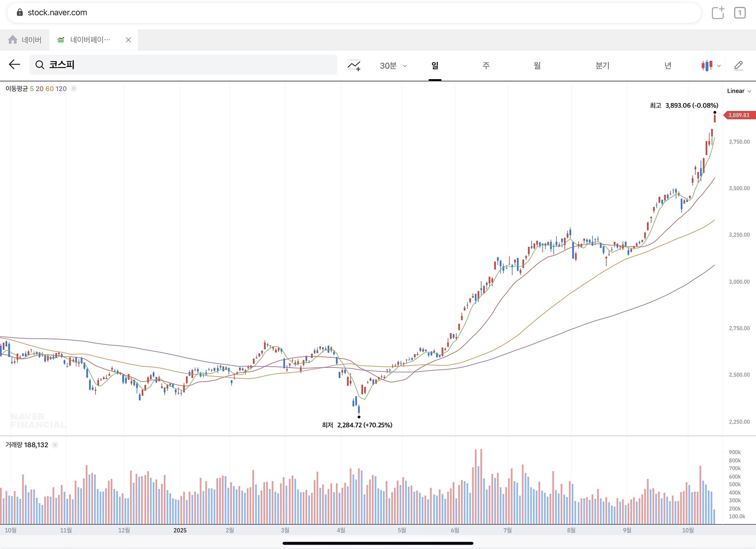
Task: Switch to the 주 weekly tab
Action: click(486, 65)
